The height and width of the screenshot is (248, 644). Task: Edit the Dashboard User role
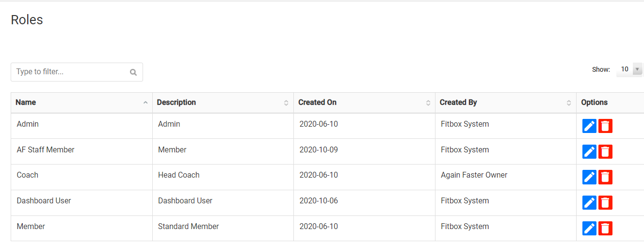(589, 202)
